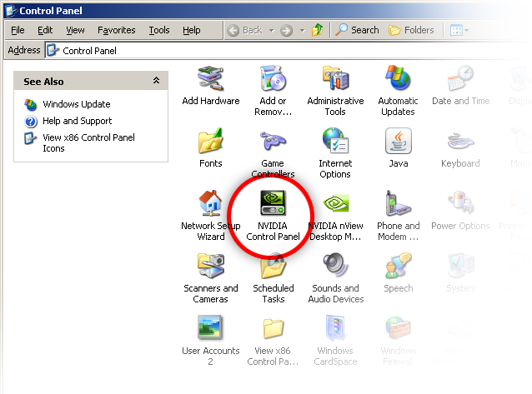Open Date and Time icon
The height and width of the screenshot is (394, 532).
point(460,78)
